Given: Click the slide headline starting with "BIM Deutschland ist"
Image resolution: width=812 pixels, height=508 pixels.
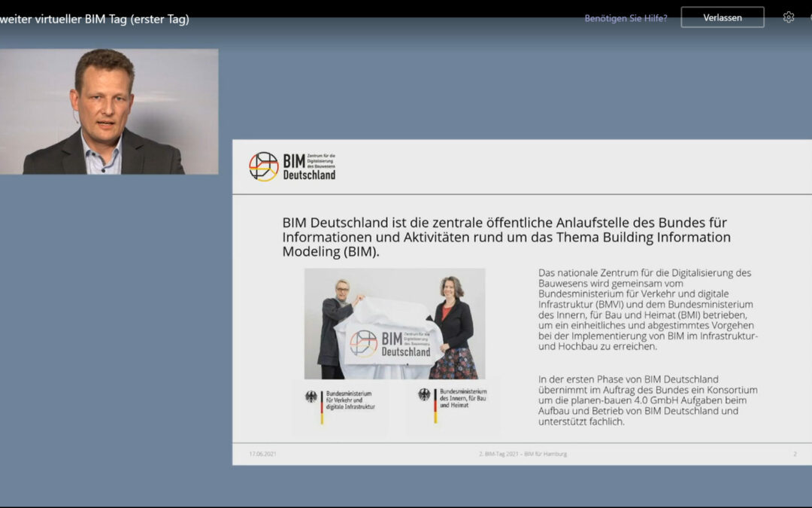Looking at the screenshot, I should [x=507, y=237].
